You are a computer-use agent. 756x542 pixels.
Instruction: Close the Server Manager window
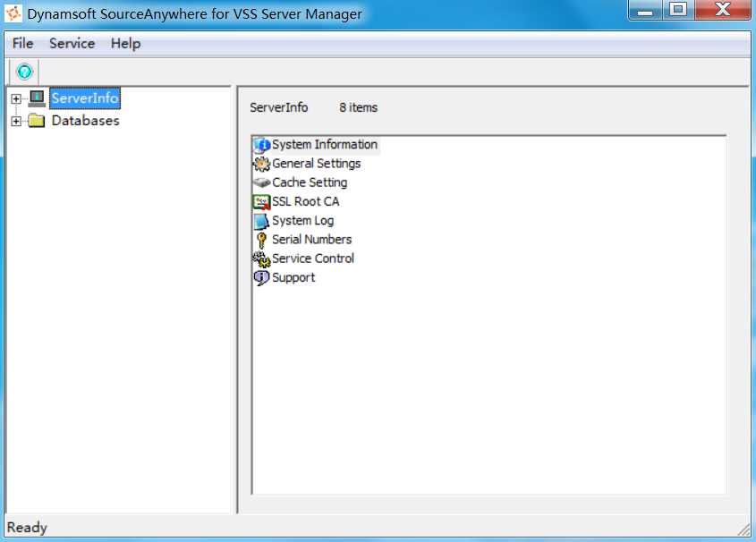[x=723, y=10]
